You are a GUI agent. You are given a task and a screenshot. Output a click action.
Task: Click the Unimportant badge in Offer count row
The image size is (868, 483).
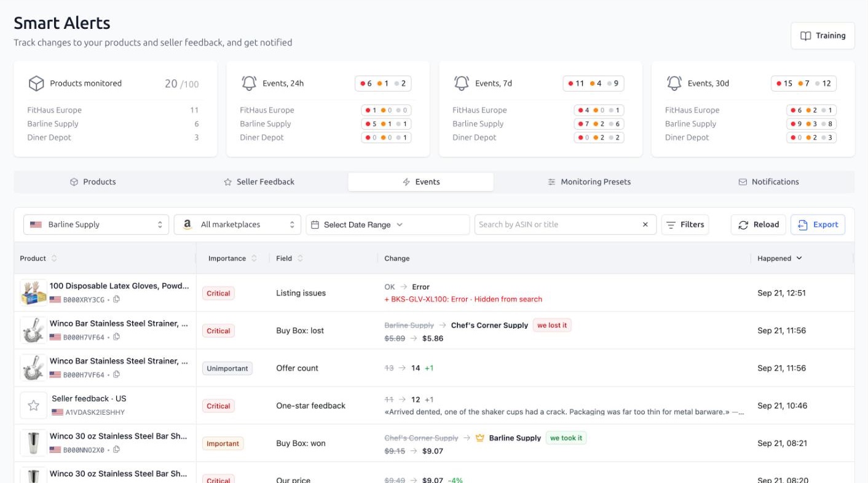(x=227, y=368)
